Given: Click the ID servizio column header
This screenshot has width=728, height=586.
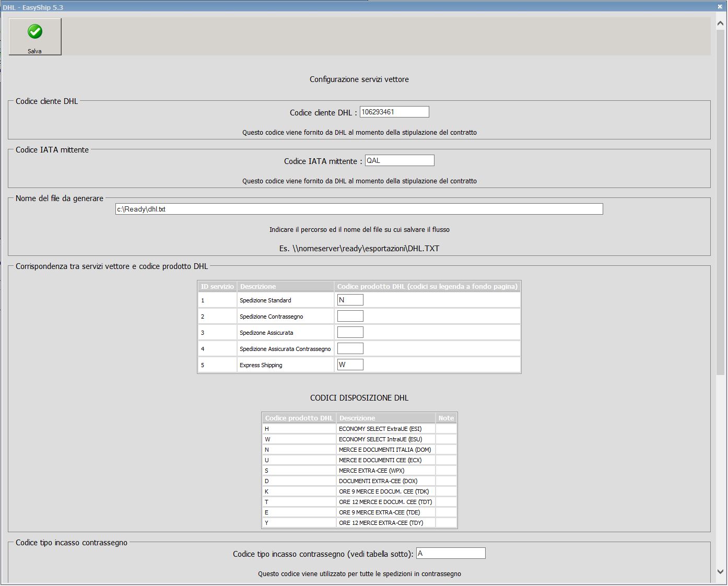Looking at the screenshot, I should point(217,286).
